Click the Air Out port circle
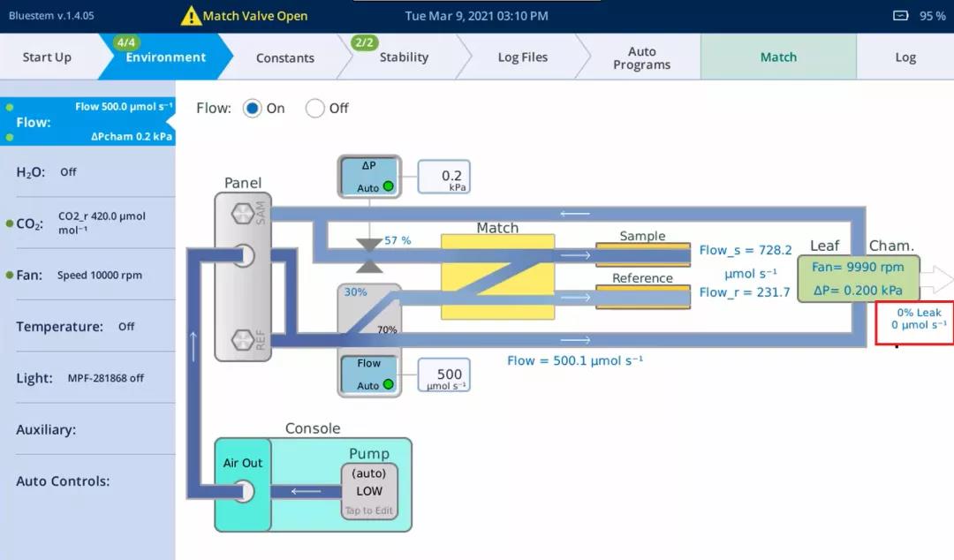Image resolution: width=954 pixels, height=560 pixels. [243, 491]
